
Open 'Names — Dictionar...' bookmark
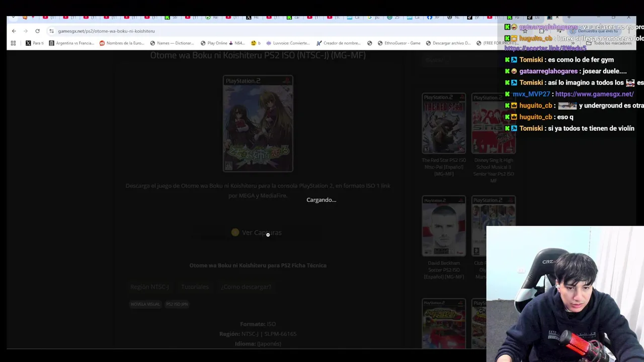[172, 43]
